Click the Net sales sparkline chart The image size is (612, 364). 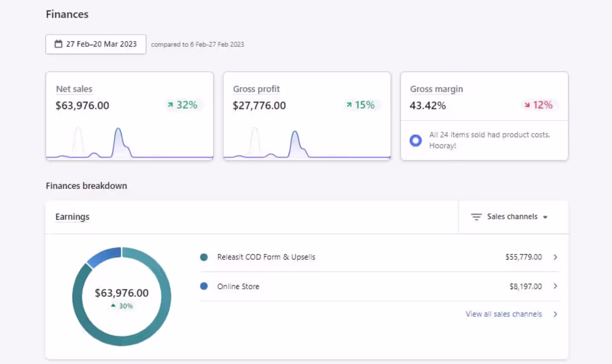point(129,143)
